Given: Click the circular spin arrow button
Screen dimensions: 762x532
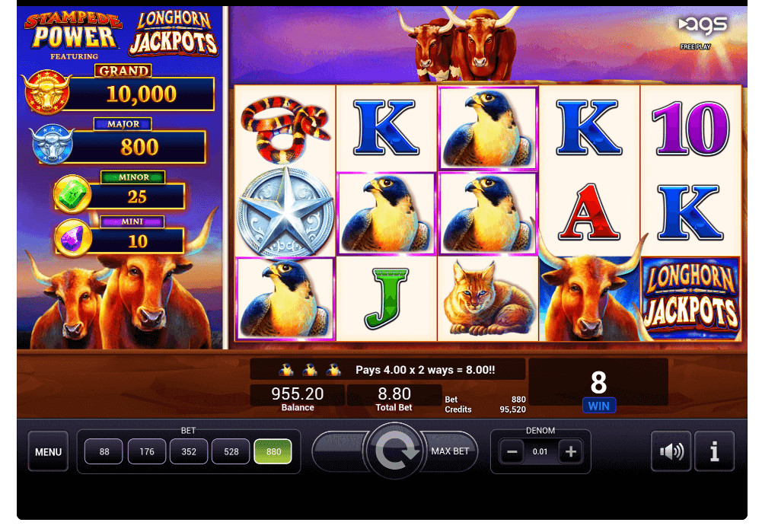Looking at the screenshot, I should coord(394,451).
